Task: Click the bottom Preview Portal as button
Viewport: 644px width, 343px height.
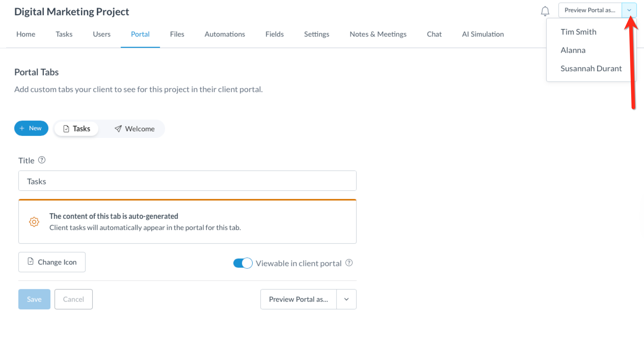Action: click(298, 299)
